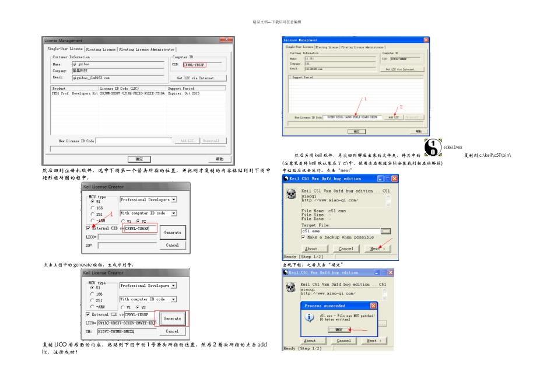Select MCU type 166 in License Creator with empty LIC0
Image resolution: width=554 pixels, height=392 pixels.
tap(93, 208)
